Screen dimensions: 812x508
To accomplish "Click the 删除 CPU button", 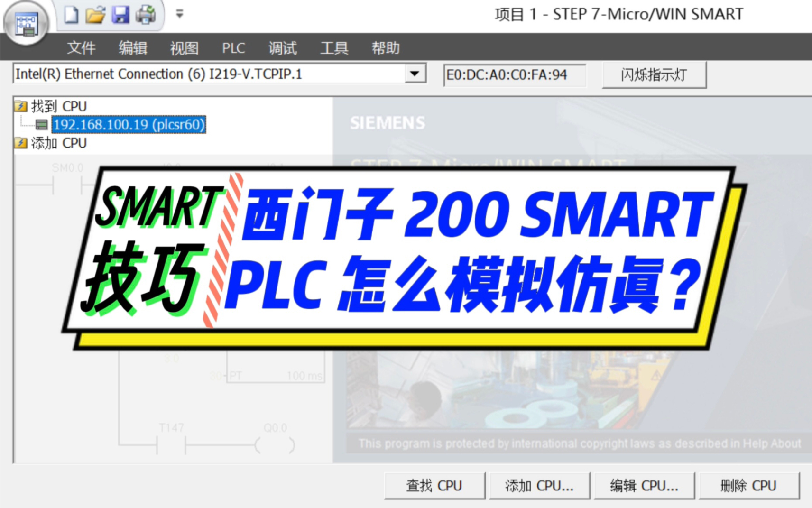I will 748,485.
